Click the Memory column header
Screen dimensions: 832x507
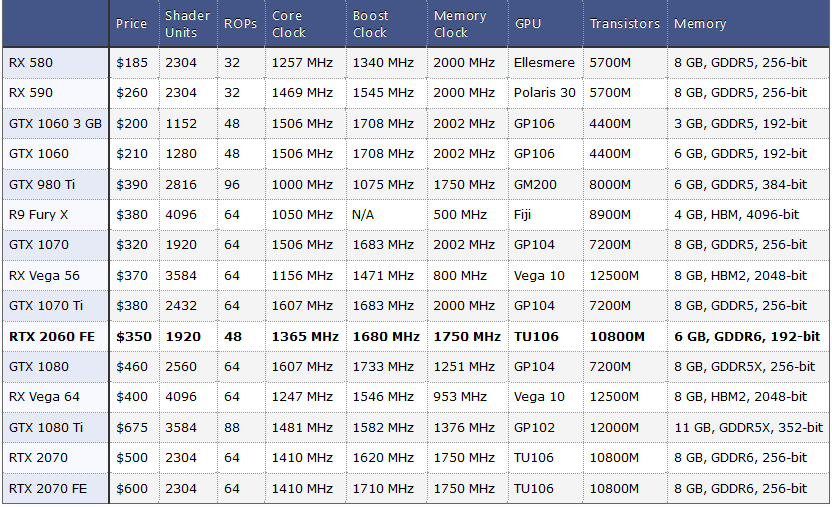(x=700, y=24)
